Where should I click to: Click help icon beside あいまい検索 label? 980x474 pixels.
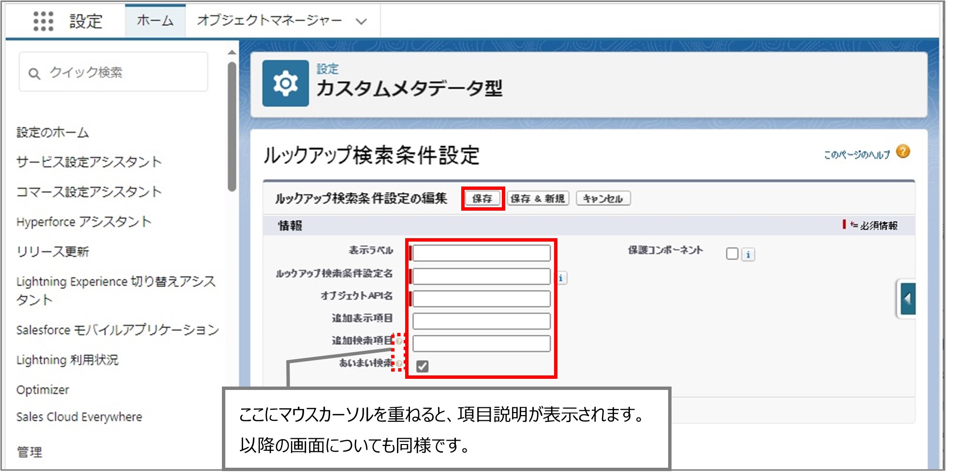pyautogui.click(x=399, y=363)
